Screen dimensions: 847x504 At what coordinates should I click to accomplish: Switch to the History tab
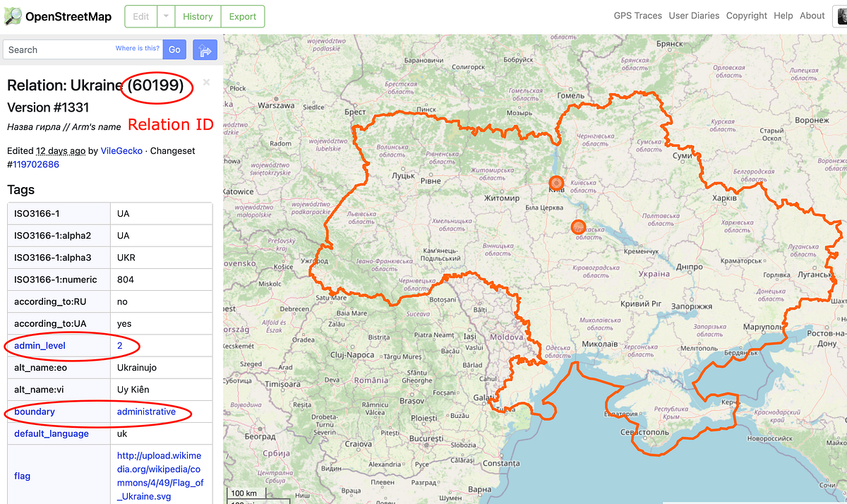pos(198,16)
